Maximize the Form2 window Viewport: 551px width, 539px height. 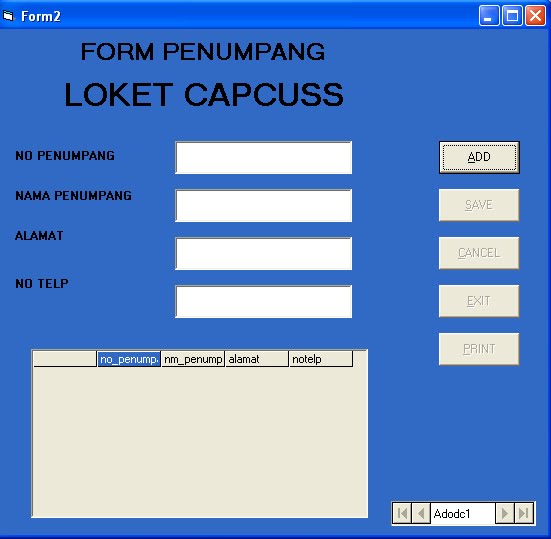pos(512,16)
